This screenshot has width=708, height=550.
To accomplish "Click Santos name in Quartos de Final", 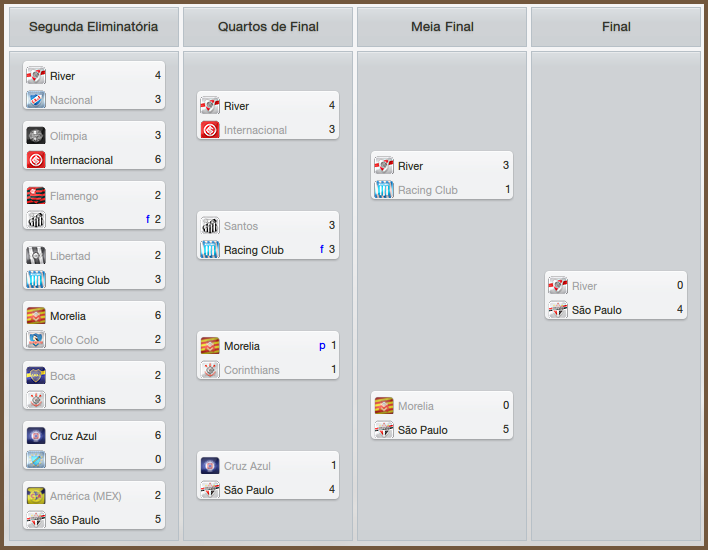I will 241,226.
